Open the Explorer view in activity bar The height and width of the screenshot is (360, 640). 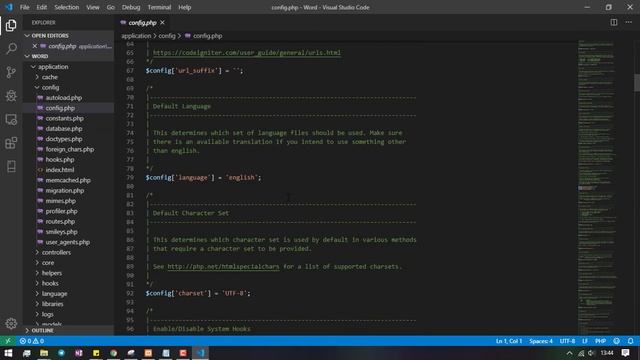coord(11,25)
